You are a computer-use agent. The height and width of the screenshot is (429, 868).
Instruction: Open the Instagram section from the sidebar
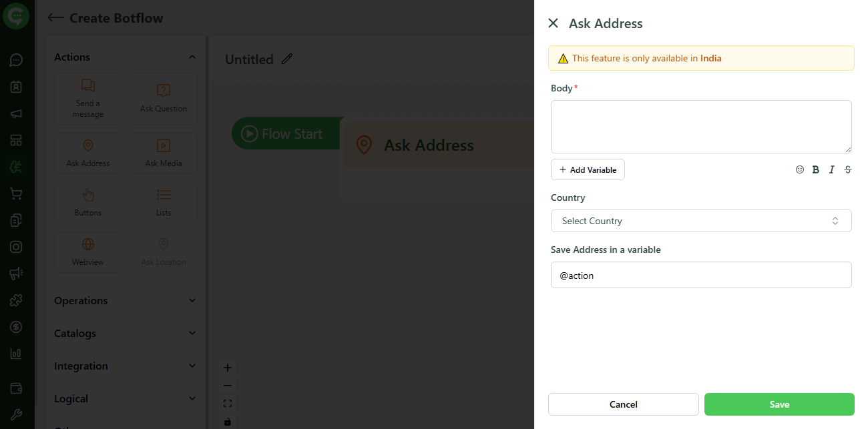click(16, 246)
